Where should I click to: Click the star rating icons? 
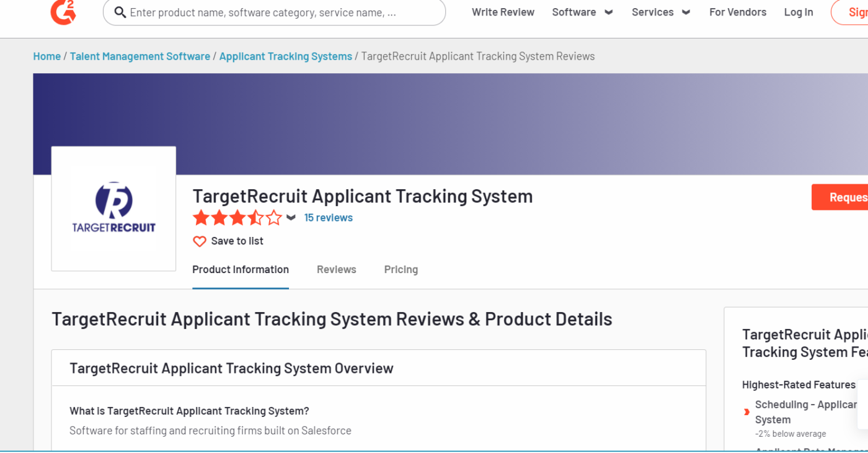point(237,218)
